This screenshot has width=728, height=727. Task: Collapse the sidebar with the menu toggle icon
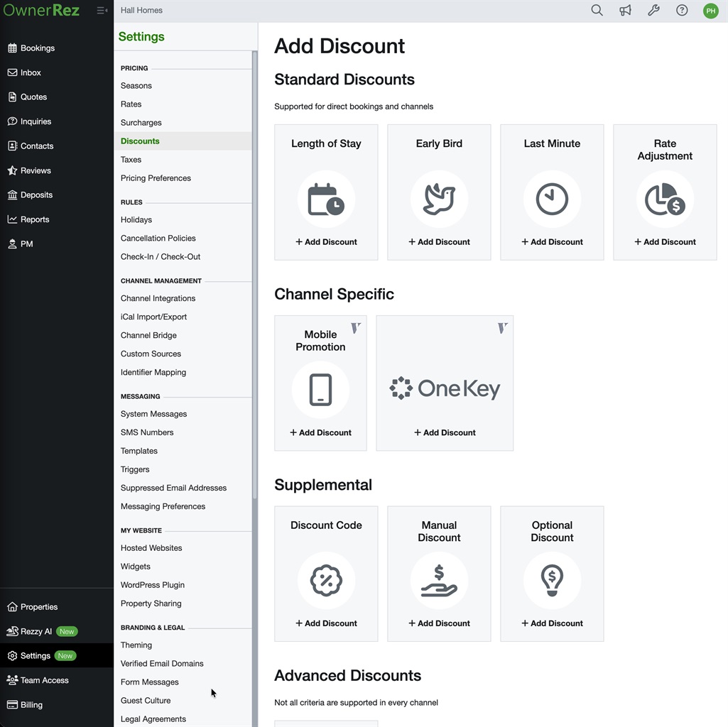[102, 11]
